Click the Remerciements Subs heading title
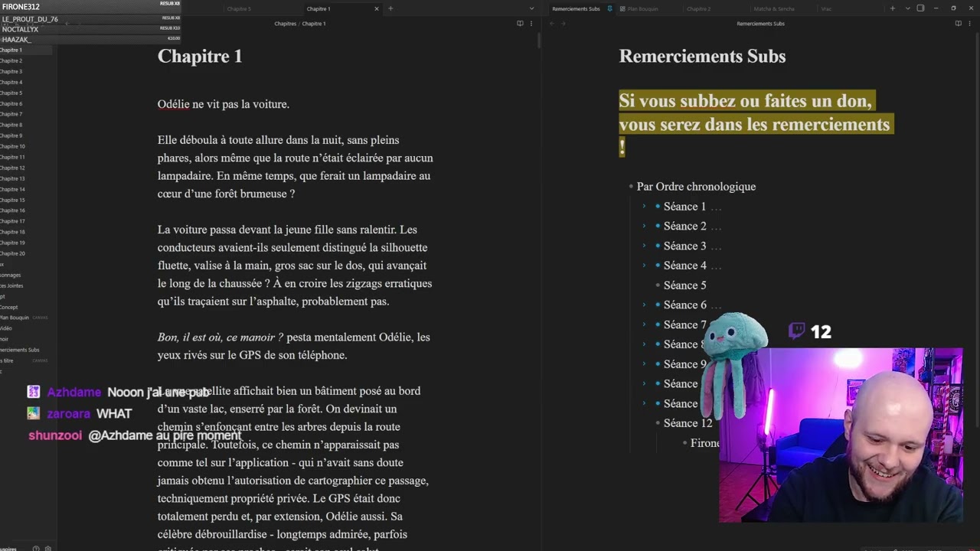The width and height of the screenshot is (980, 551). pyautogui.click(x=702, y=56)
